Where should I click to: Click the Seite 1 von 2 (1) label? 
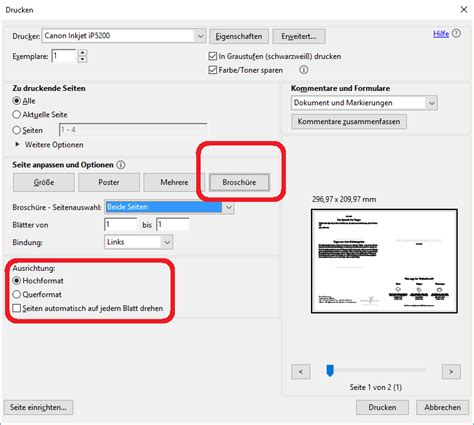pos(376,387)
